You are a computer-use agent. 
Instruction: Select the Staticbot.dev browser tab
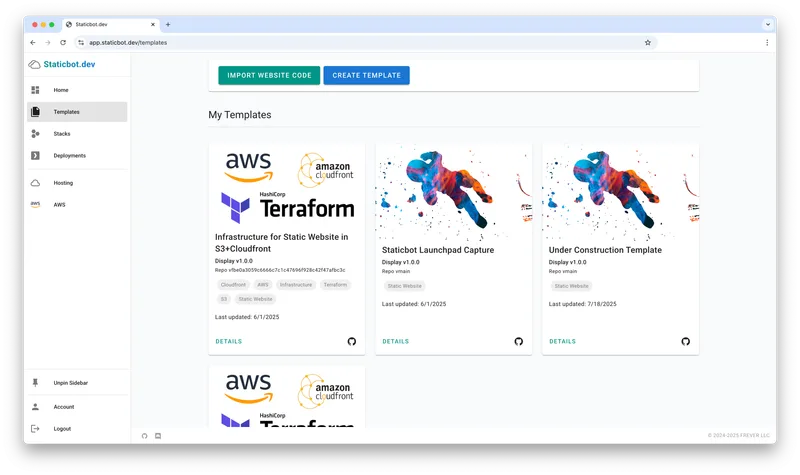click(111, 24)
